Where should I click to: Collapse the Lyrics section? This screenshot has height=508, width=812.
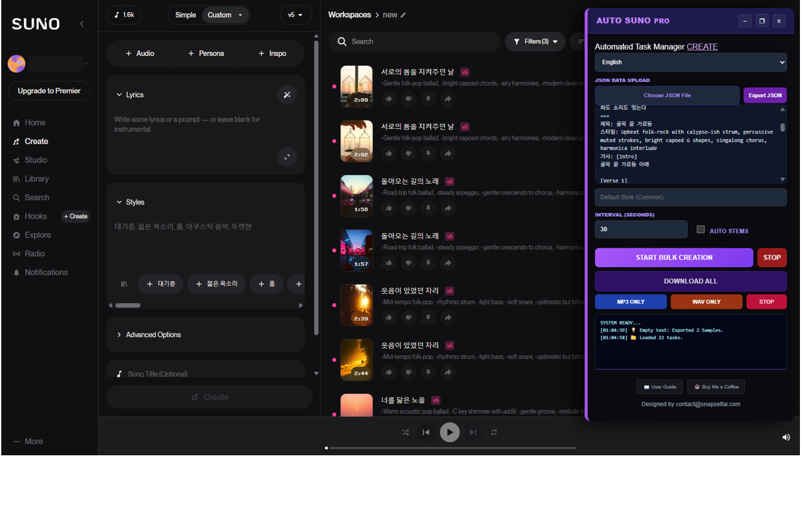click(130, 95)
